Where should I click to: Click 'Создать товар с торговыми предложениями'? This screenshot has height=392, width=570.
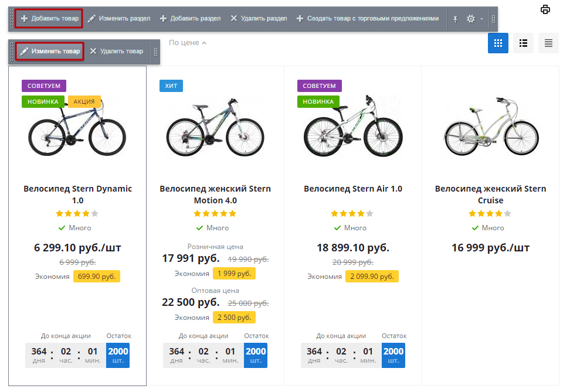(x=368, y=19)
